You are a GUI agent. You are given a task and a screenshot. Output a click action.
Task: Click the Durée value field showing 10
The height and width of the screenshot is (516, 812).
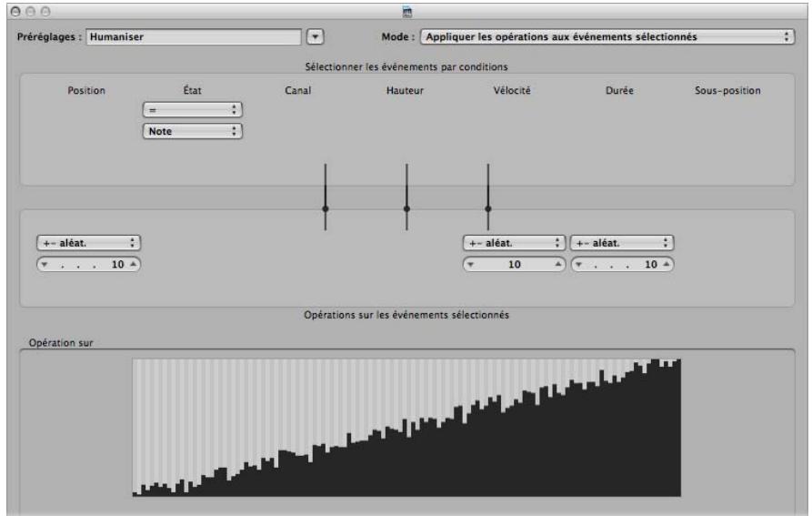622,264
